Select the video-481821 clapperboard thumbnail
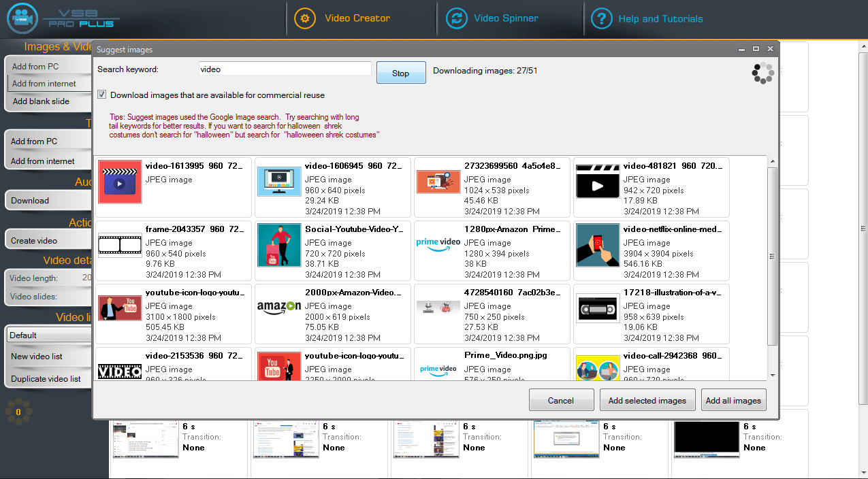Image resolution: width=868 pixels, height=479 pixels. [x=598, y=182]
